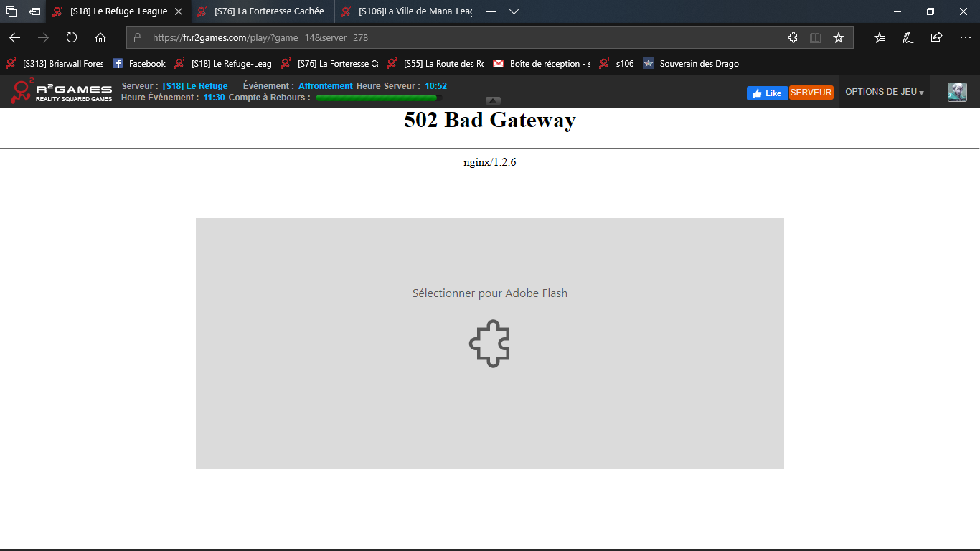Screen dimensions: 980x551
Task: Go to the browser Home page
Action: coord(100,37)
